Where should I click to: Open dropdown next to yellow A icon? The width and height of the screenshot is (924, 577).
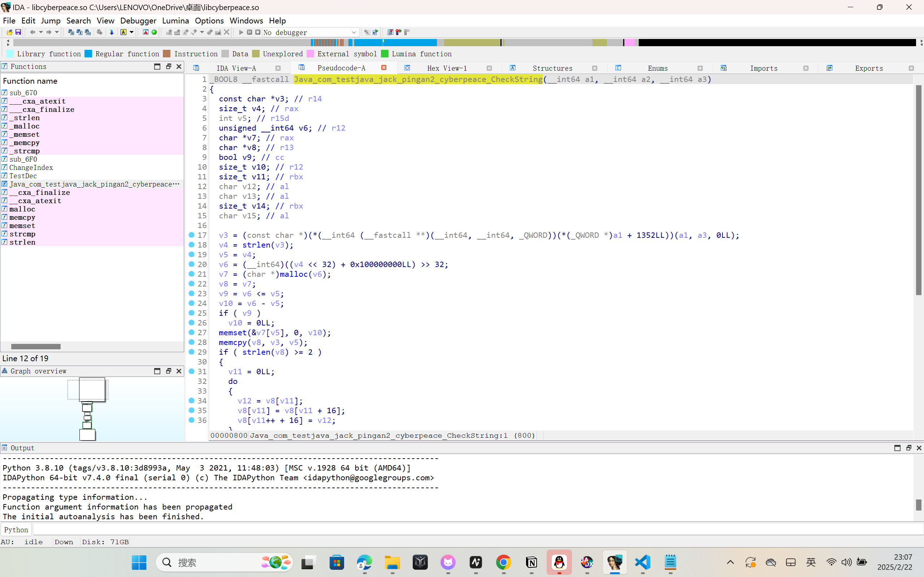point(132,32)
